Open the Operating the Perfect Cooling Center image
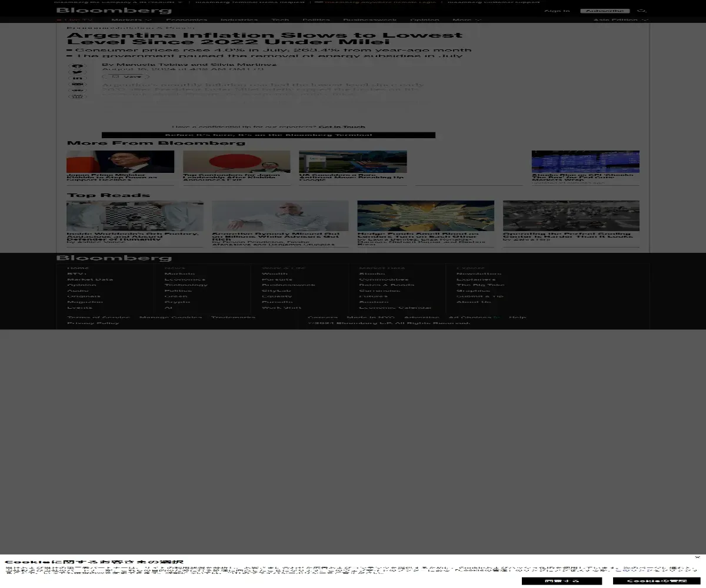Screen dimensions: 706x588 coord(571,216)
